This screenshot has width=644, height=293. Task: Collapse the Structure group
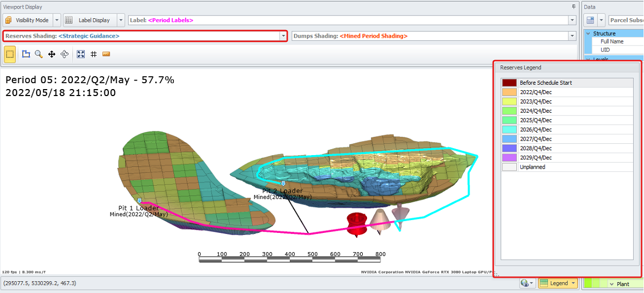click(x=588, y=33)
